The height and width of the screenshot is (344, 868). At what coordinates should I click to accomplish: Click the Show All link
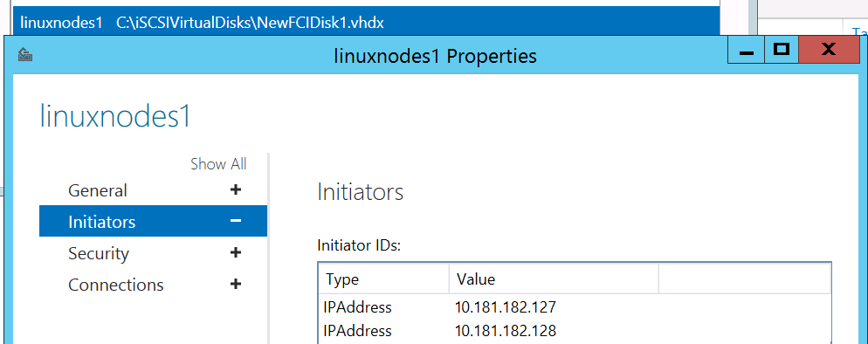coord(218,164)
